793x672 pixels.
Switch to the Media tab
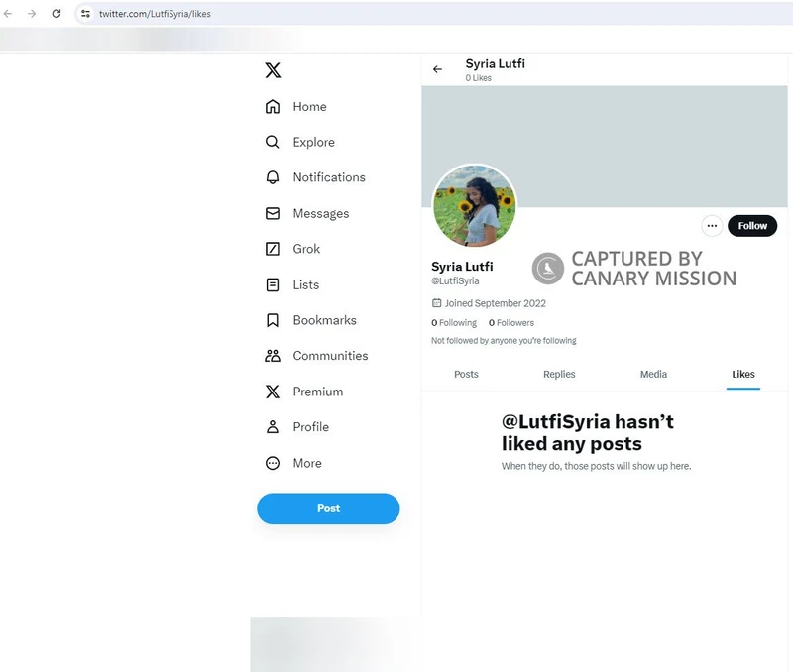[x=653, y=374]
